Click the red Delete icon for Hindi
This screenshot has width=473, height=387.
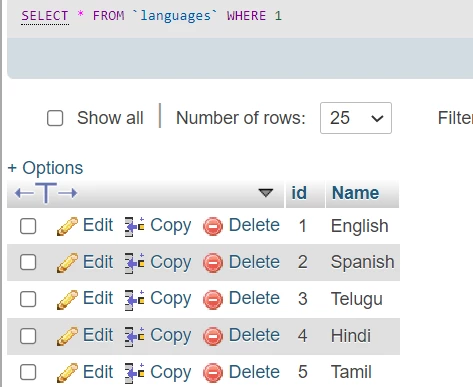coord(213,336)
